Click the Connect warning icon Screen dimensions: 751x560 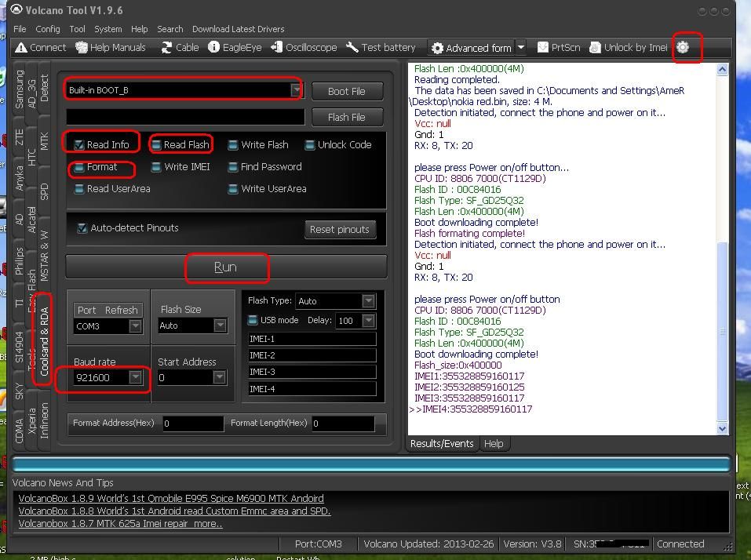point(20,47)
